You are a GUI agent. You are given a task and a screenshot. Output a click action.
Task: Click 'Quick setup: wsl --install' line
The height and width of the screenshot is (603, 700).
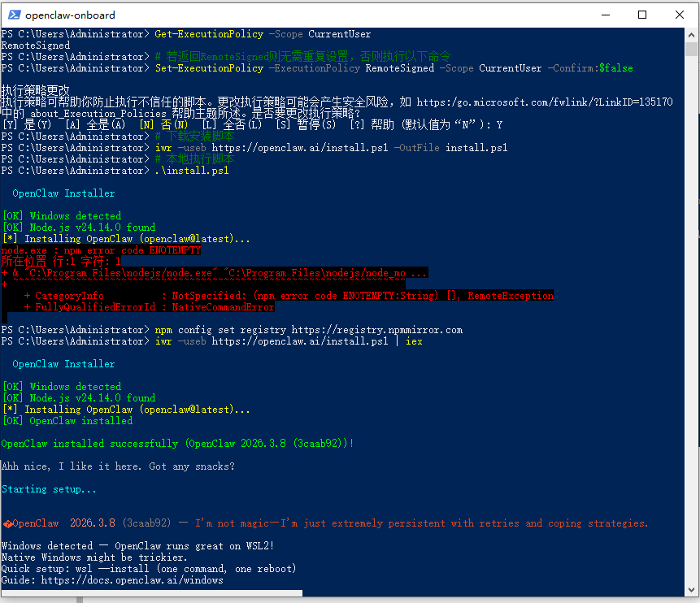pos(149,569)
